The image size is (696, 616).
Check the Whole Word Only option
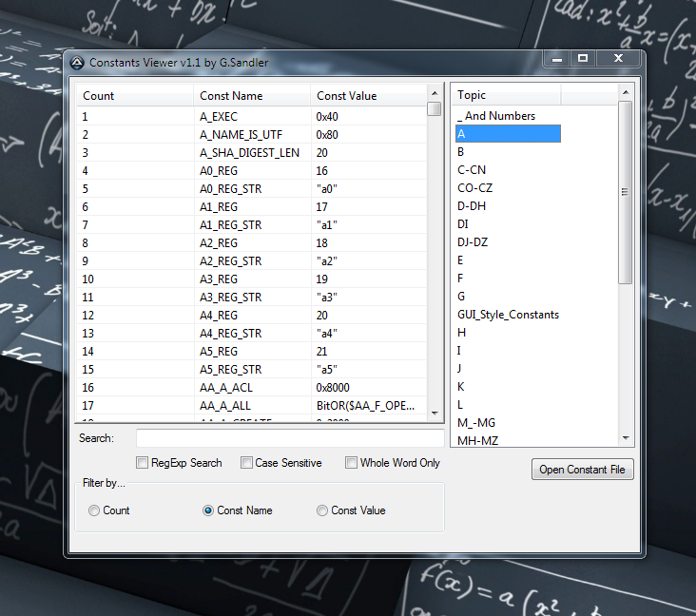coord(352,463)
